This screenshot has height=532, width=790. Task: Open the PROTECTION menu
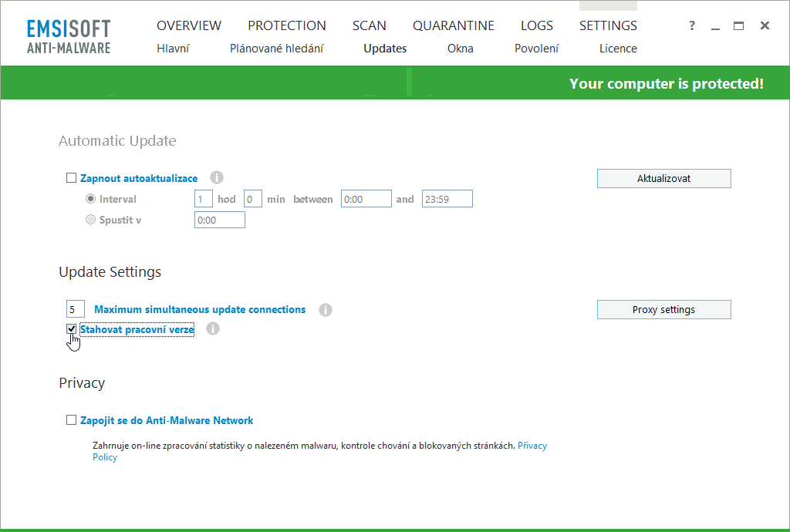[x=287, y=25]
